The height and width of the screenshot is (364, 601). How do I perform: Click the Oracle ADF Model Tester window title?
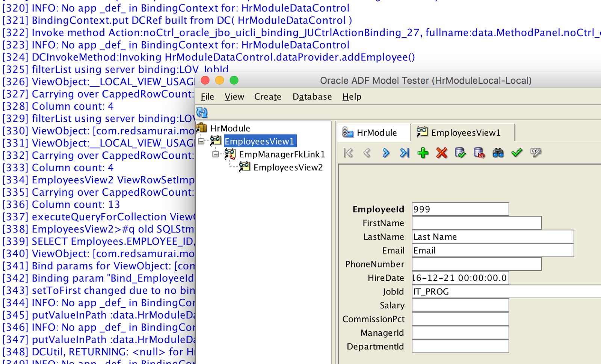(x=426, y=80)
